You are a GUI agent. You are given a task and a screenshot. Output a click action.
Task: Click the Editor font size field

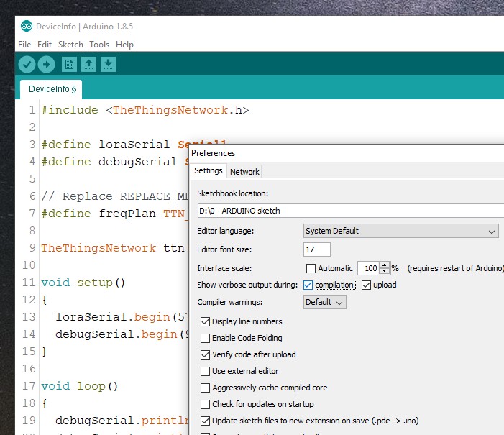[316, 249]
